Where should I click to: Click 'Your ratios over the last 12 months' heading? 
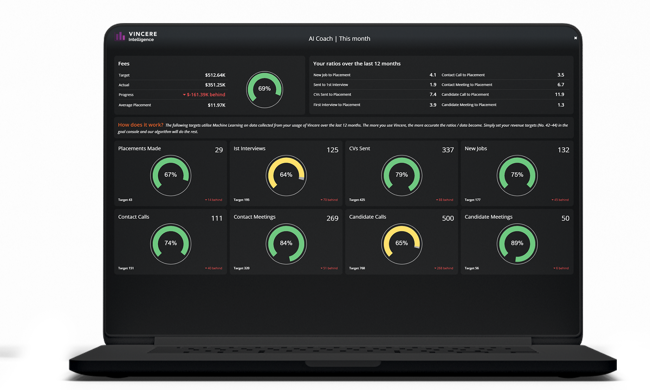click(x=357, y=64)
